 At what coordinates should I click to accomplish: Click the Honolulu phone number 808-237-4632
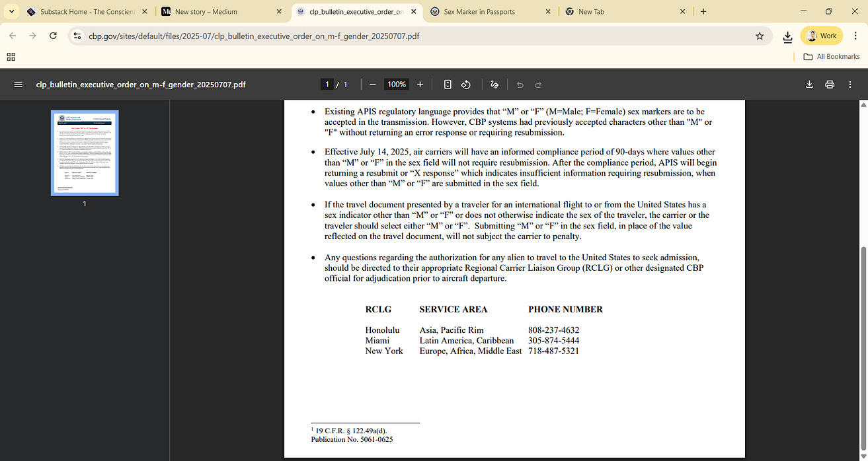click(x=553, y=330)
